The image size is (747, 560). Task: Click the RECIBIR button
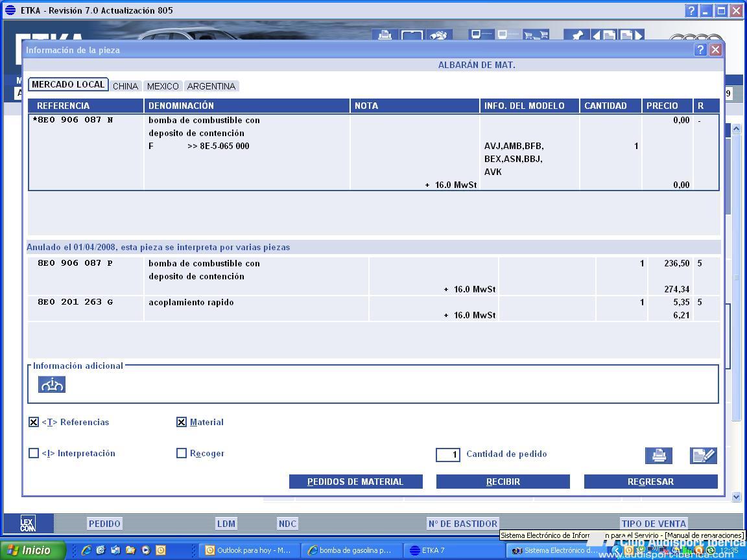(503, 482)
